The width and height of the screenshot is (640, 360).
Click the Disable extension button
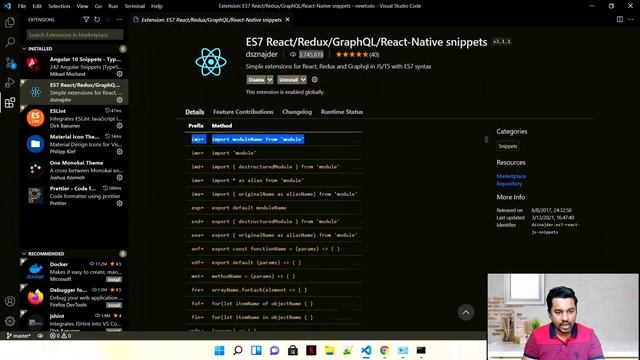[256, 80]
